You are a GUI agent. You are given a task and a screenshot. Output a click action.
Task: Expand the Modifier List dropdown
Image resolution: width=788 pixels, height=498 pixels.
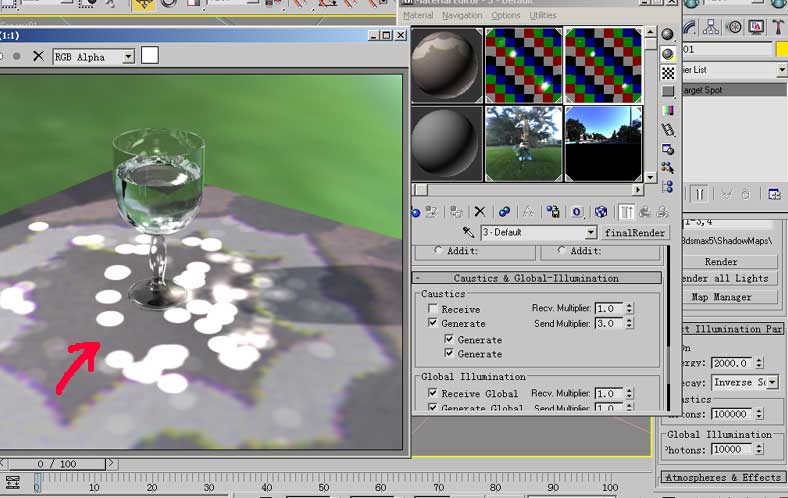pyautogui.click(x=782, y=70)
